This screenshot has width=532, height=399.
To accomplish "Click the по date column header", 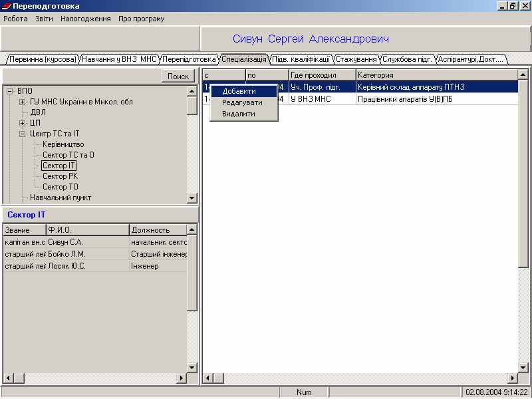I will tap(267, 75).
